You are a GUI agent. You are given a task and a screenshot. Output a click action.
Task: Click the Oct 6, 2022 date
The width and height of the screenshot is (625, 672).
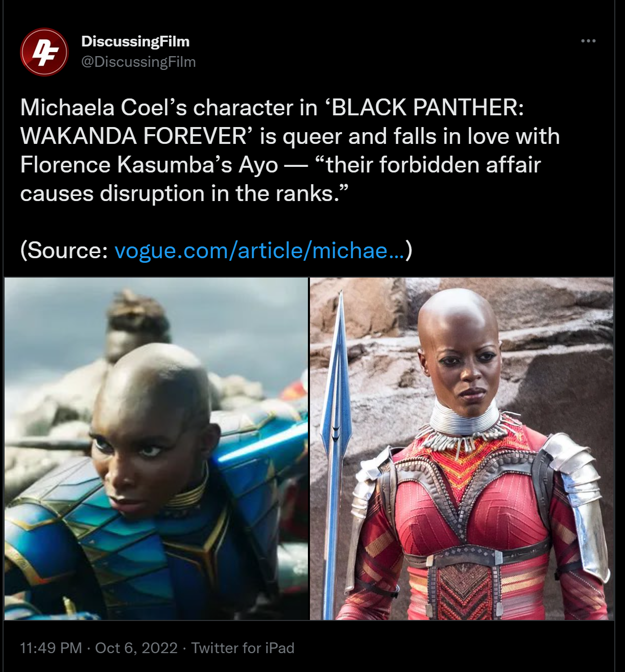pos(136,648)
